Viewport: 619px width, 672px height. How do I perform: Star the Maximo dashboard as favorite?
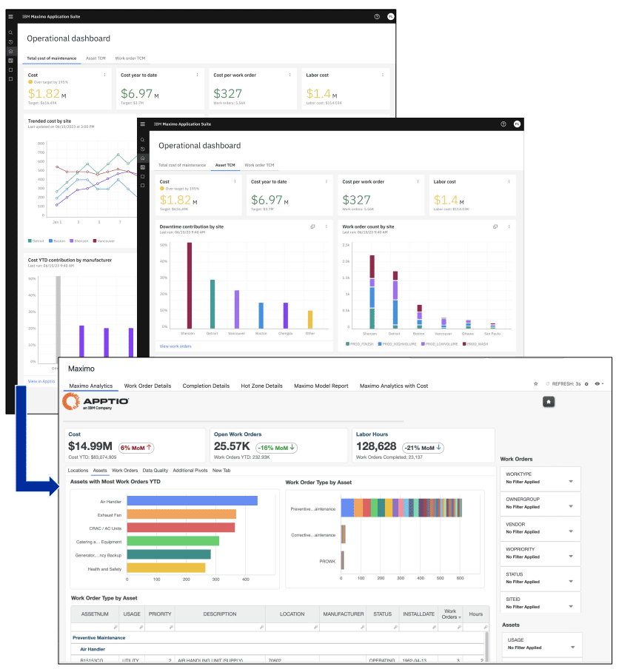coord(536,384)
